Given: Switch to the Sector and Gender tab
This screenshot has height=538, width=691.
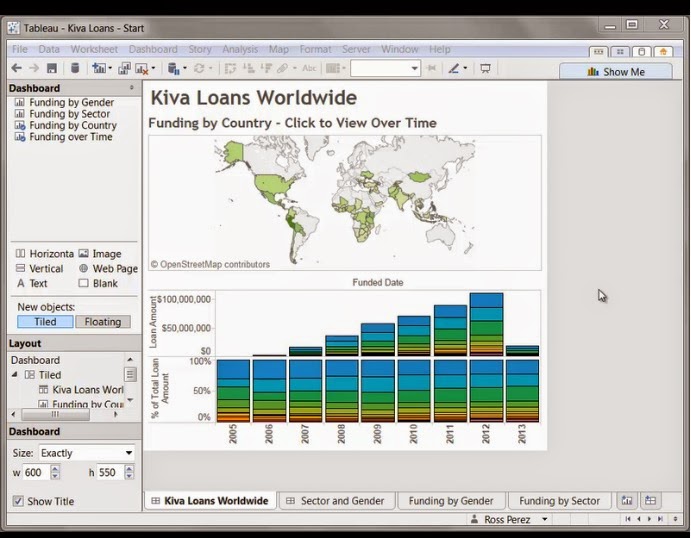Looking at the screenshot, I should (336, 501).
